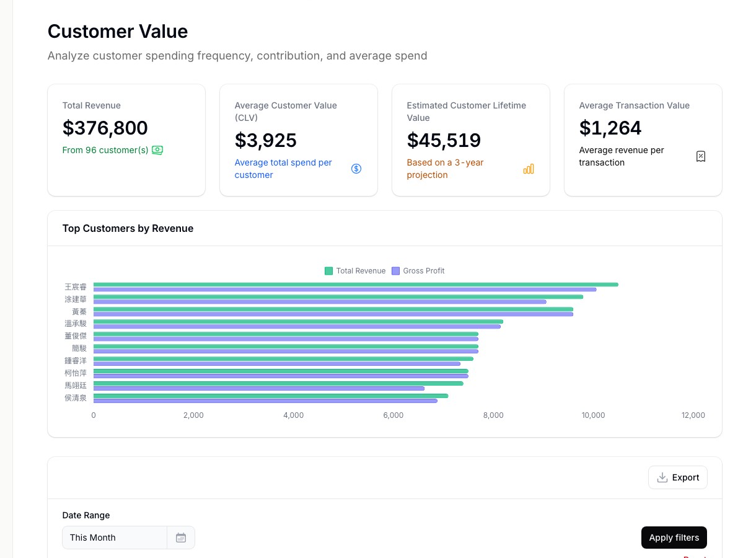The height and width of the screenshot is (558, 756).
Task: Click the Apply filters button
Action: (x=674, y=538)
